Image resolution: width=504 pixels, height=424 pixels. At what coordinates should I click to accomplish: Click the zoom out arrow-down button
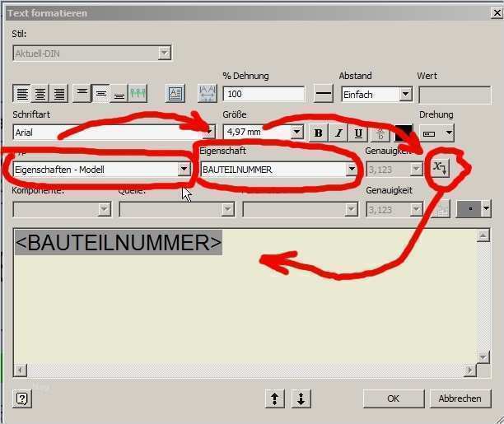click(301, 398)
